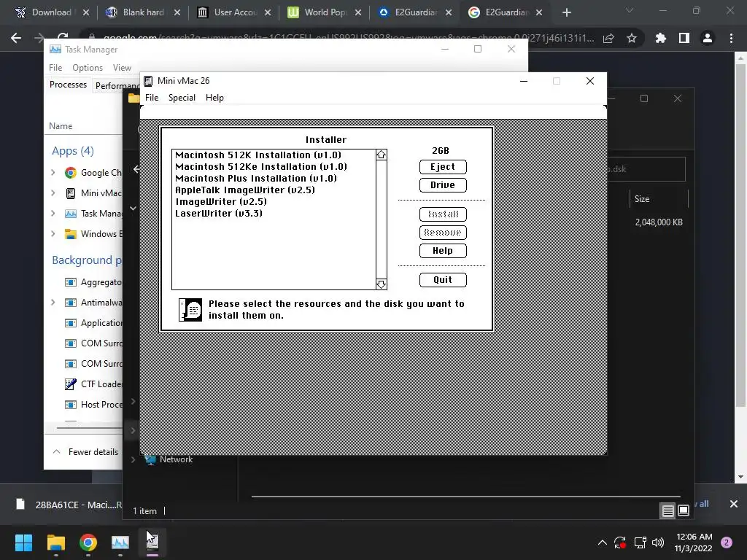Click Name column header in Task Manager
This screenshot has width=747, height=560.
point(61,125)
